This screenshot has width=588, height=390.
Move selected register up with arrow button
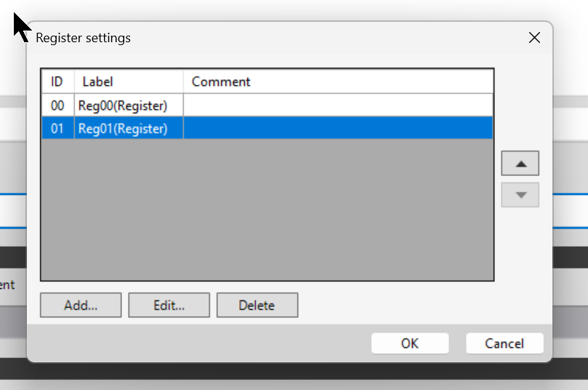[520, 163]
